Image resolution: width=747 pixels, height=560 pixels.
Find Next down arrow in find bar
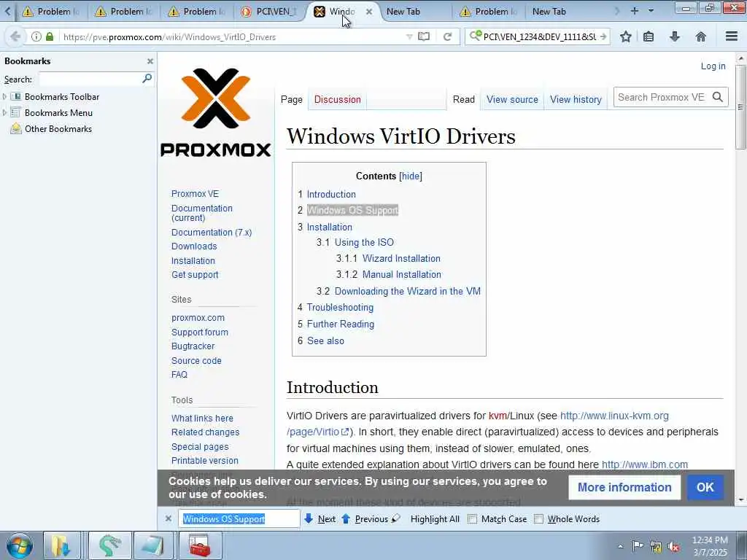click(x=309, y=518)
